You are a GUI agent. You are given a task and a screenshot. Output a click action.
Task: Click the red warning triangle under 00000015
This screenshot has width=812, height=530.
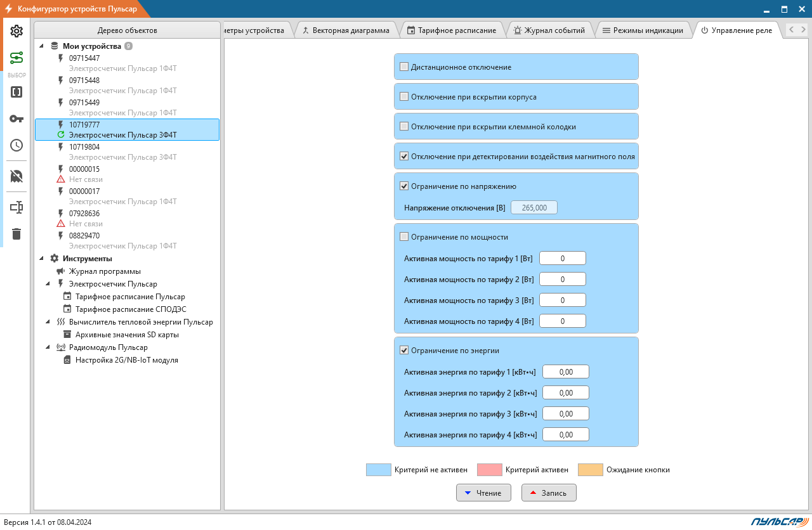point(61,179)
